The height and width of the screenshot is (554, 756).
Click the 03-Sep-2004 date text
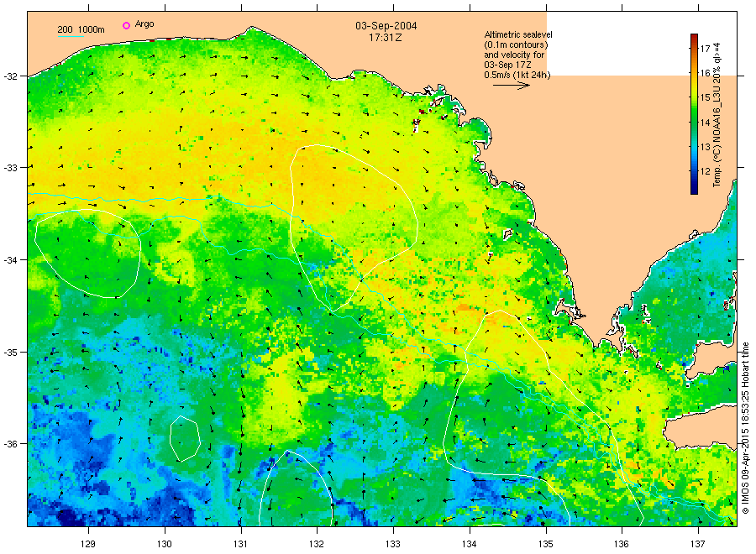(386, 26)
